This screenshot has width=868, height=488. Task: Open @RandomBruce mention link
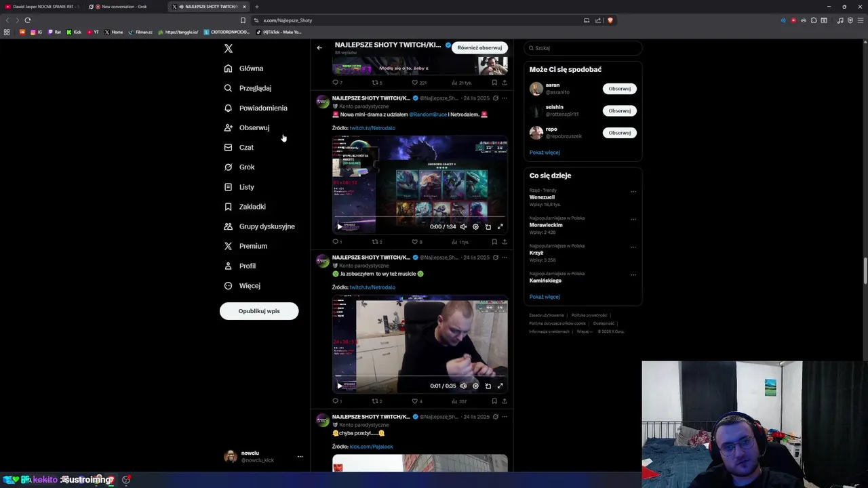[x=428, y=115]
